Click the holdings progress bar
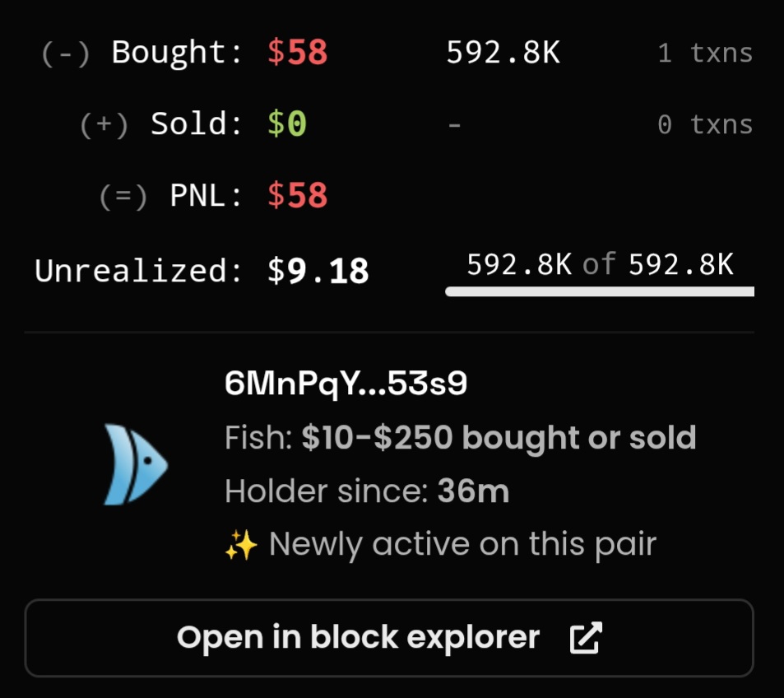This screenshot has width=784, height=698. [600, 291]
